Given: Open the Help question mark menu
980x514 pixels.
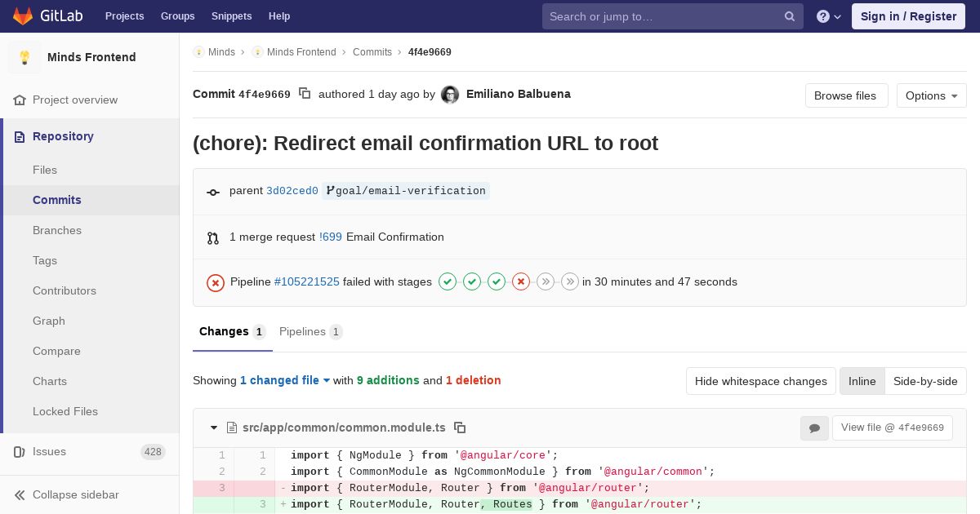Looking at the screenshot, I should tap(829, 16).
